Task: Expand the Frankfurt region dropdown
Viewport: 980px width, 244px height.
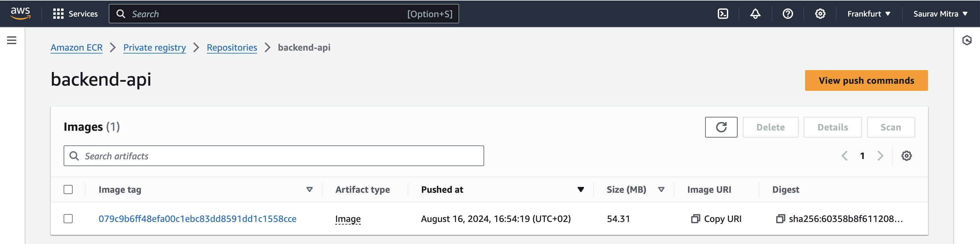Action: coord(868,14)
